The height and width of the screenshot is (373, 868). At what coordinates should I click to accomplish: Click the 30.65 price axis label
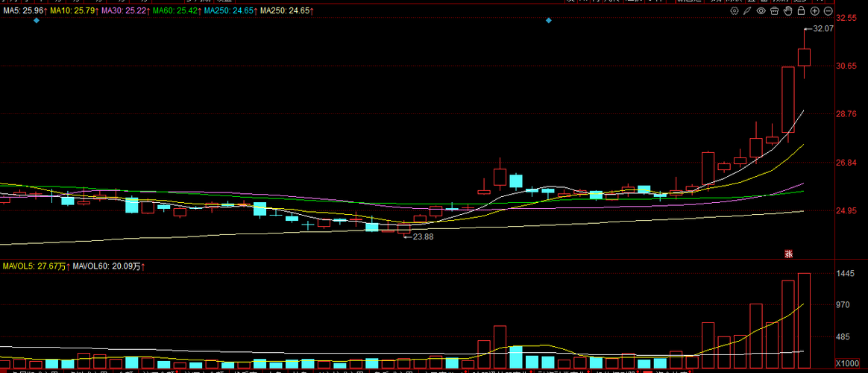point(846,66)
